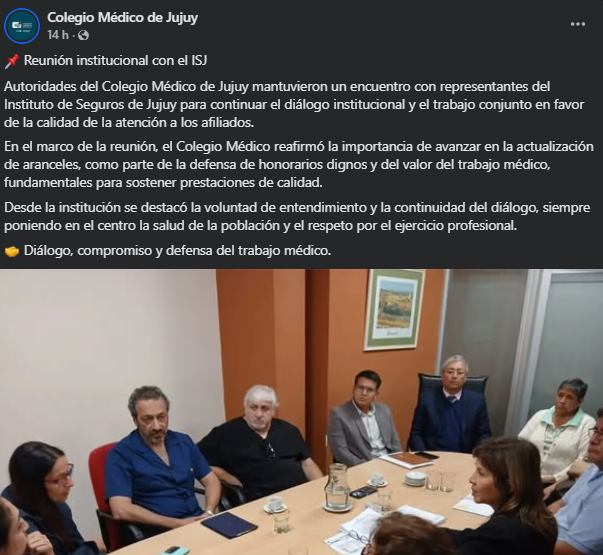
Task: Click the text Diálogo, compromiso y defensa
Action: (177, 251)
